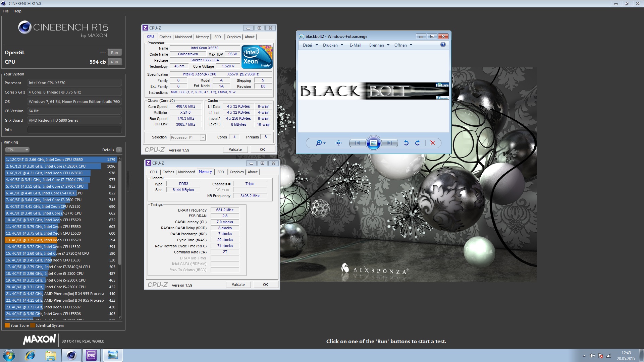Click the Action Center flag icon

click(600, 356)
